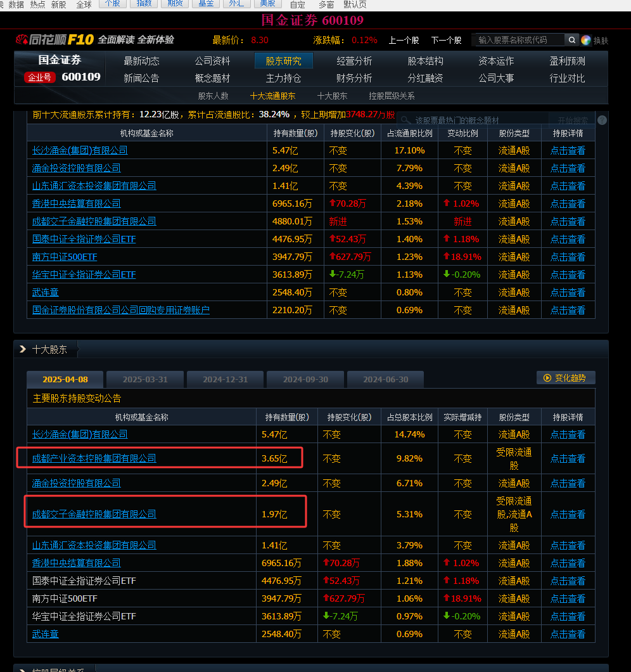The image size is (631, 672).
Task: Open 华宝中证全指证券公司ETF link
Action: pos(84,275)
